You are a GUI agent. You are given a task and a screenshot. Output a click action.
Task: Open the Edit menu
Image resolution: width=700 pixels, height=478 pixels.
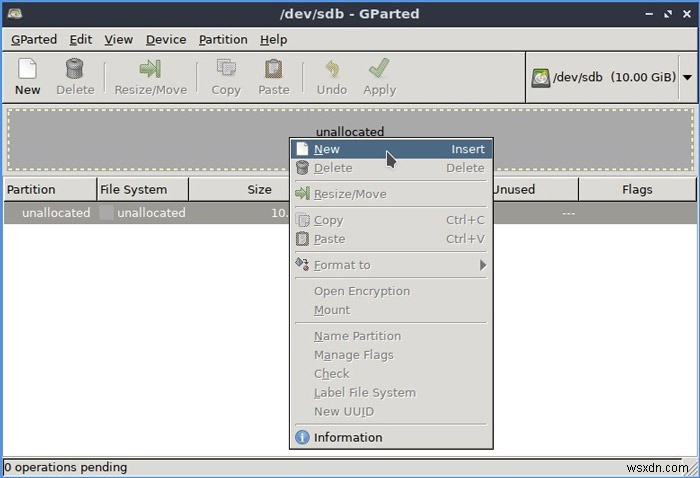pyautogui.click(x=81, y=40)
